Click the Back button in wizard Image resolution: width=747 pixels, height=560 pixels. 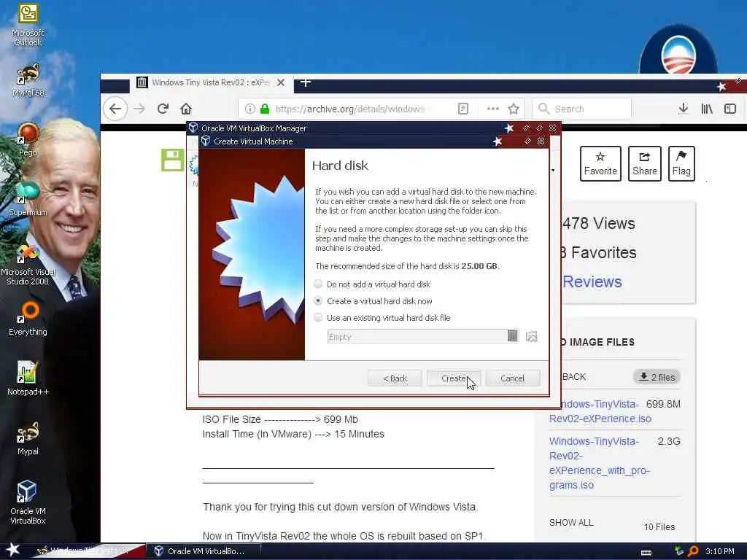[x=395, y=378]
